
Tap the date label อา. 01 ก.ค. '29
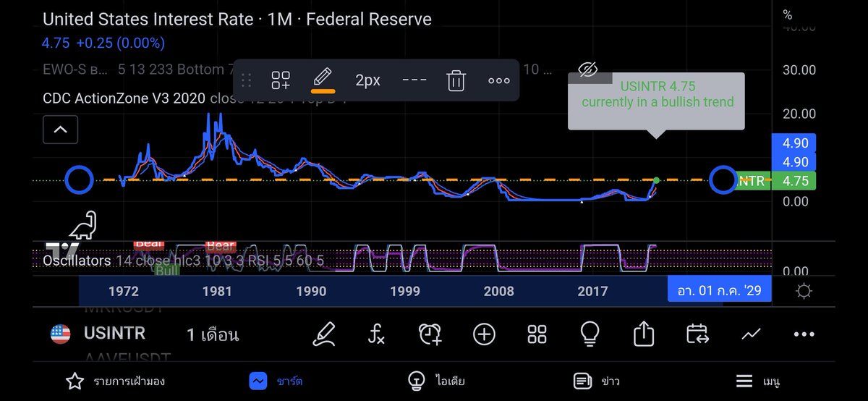tap(719, 291)
